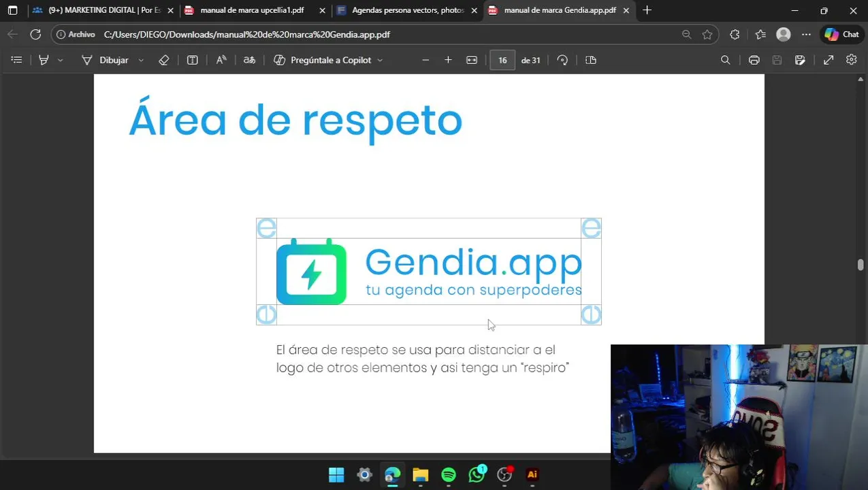Screen dimensions: 868x490
Task: Click the page number field showing 16
Action: (x=502, y=60)
